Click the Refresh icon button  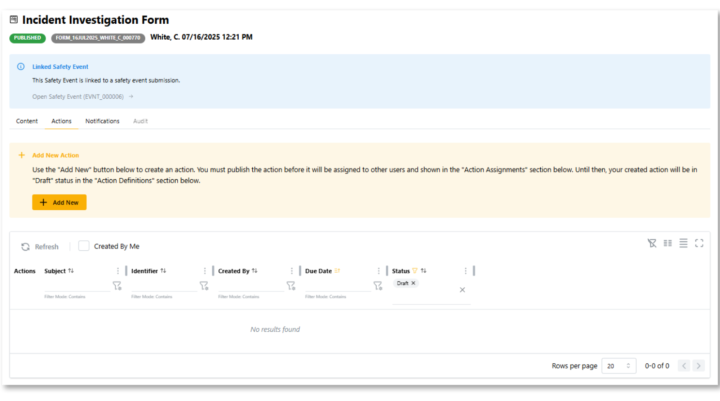point(25,246)
